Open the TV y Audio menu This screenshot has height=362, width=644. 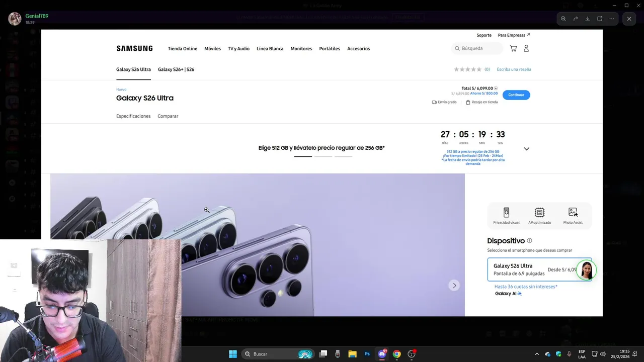238,49
